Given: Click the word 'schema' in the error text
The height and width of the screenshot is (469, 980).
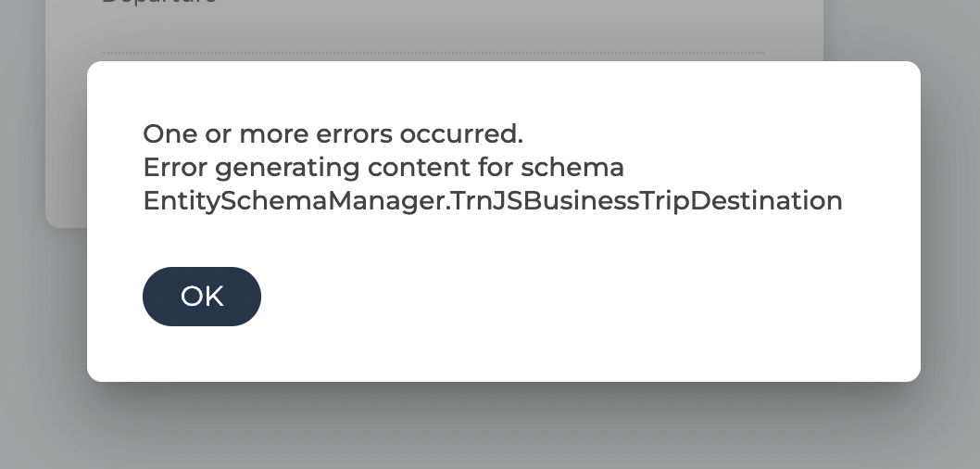Looking at the screenshot, I should point(572,168).
